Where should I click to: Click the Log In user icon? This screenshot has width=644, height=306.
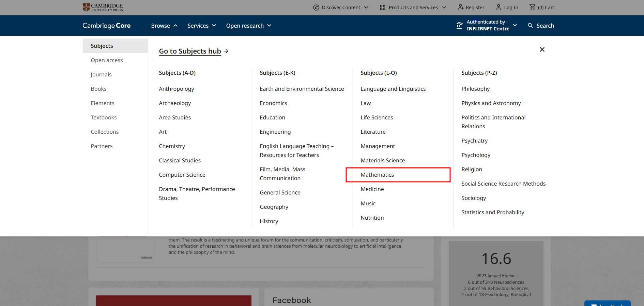click(x=499, y=7)
